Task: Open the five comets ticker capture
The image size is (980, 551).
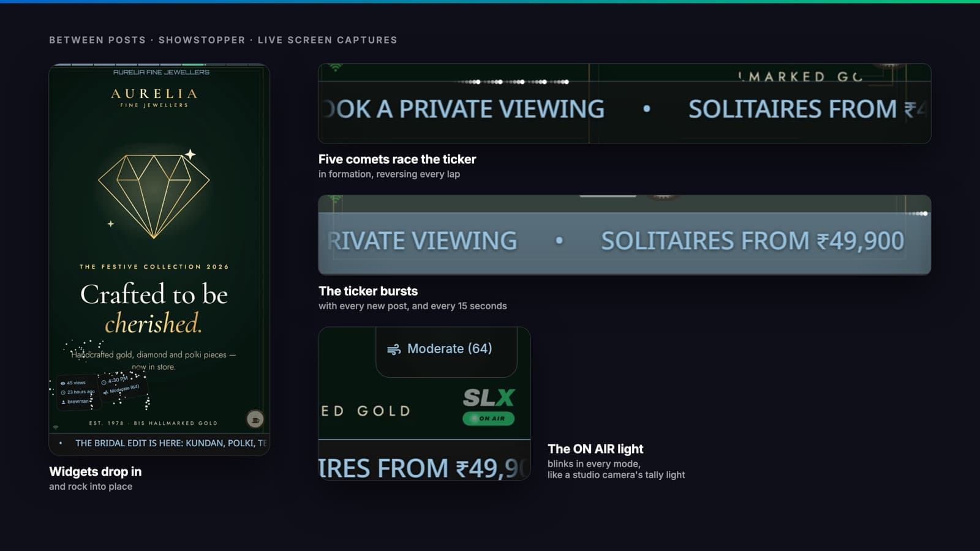Action: point(625,103)
